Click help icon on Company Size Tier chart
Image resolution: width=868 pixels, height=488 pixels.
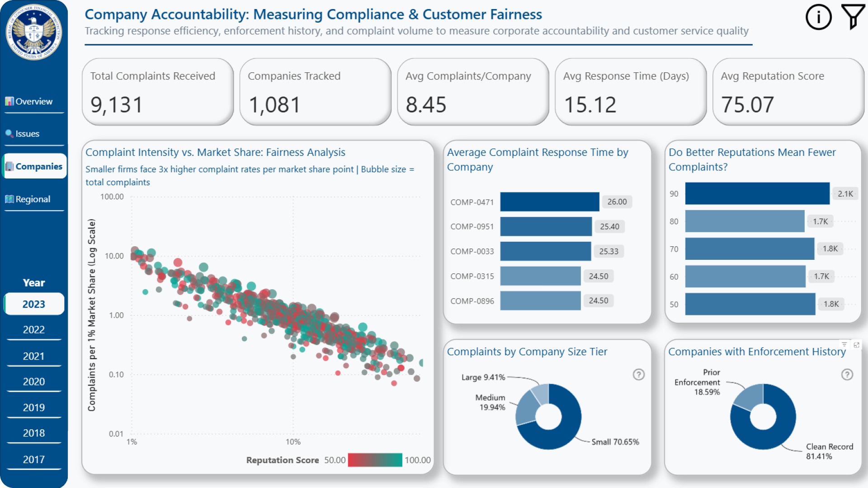point(638,375)
